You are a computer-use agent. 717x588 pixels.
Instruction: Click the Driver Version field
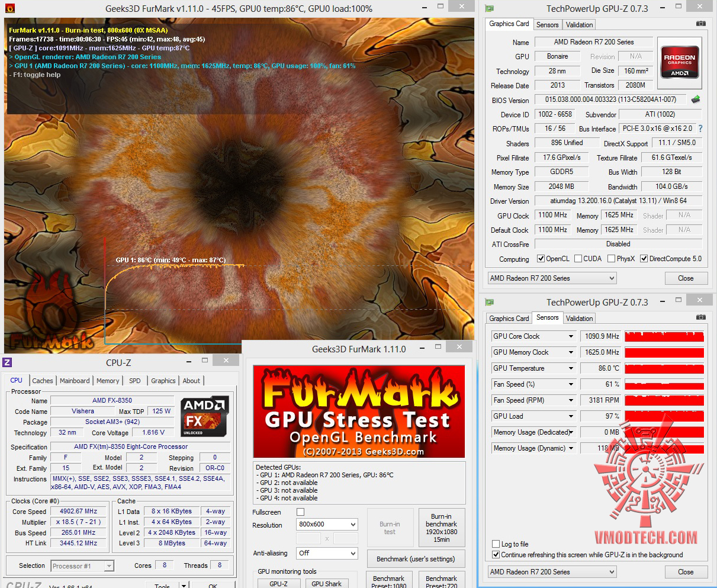tap(618, 201)
